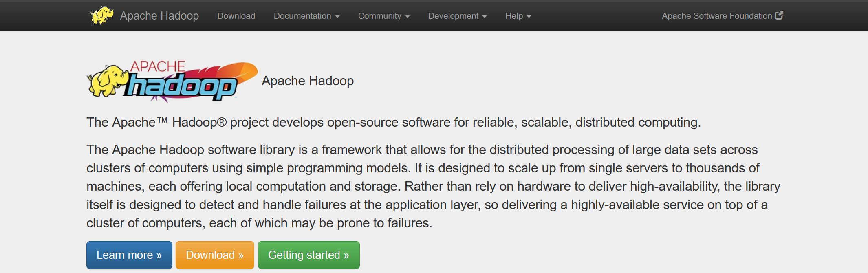Click the sentence about reliable, scalable, distributed computing
868x273 pixels.
(394, 122)
